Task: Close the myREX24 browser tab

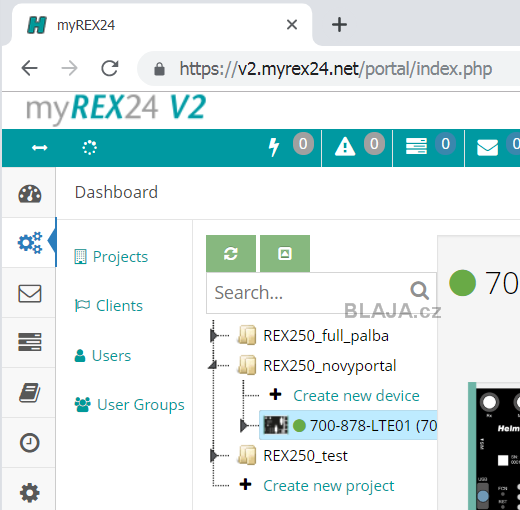Action: coord(292,25)
